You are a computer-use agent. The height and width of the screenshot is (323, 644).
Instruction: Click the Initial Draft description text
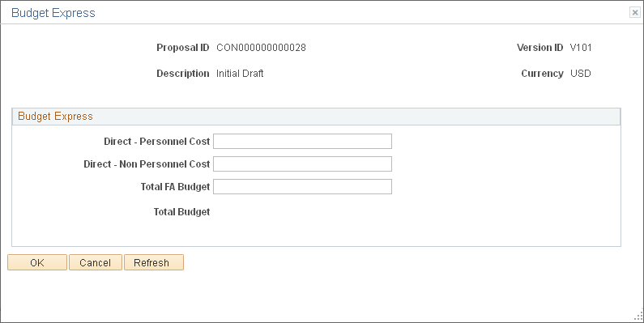240,74
